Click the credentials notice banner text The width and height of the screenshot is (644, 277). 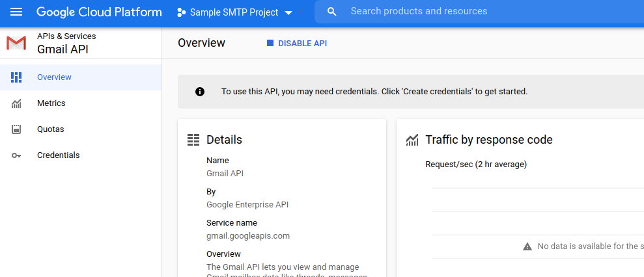tap(374, 92)
